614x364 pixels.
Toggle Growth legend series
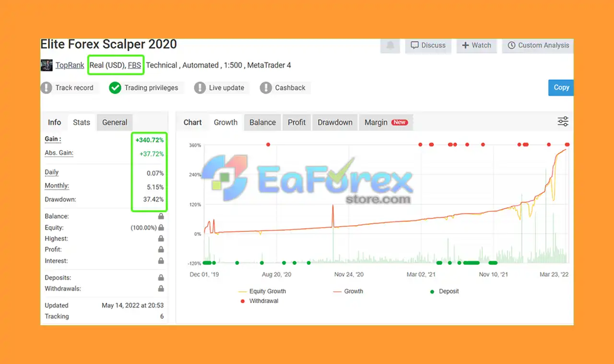[x=348, y=291]
